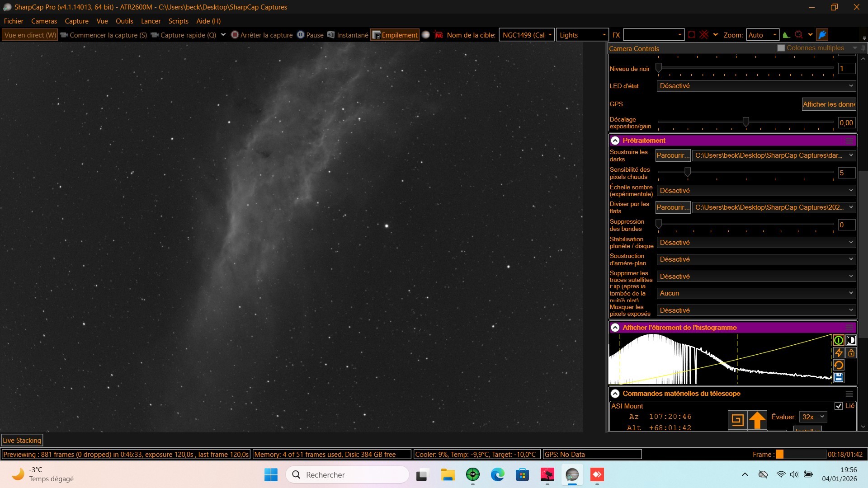
Task: Click the lightning bolt auto-stretch icon
Action: coord(839,352)
